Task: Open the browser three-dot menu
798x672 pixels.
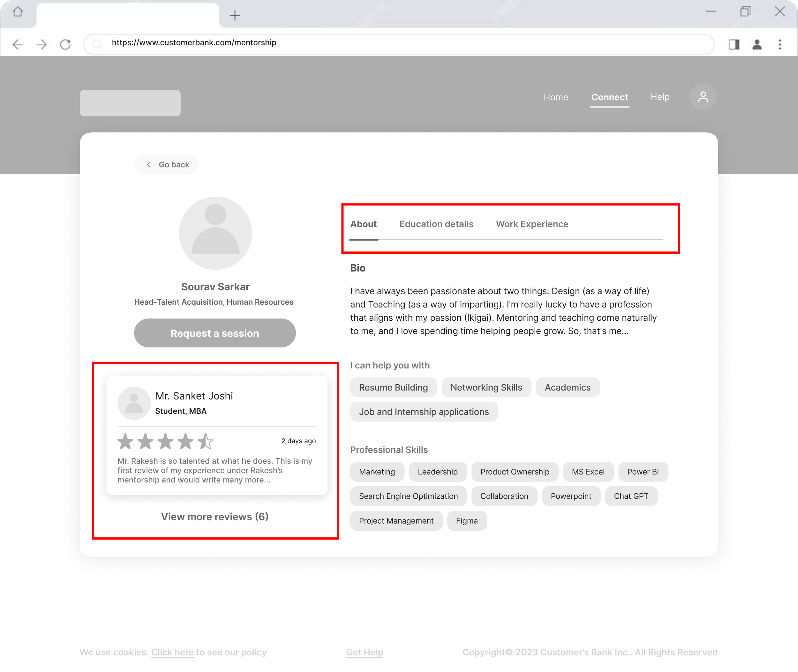Action: point(780,45)
